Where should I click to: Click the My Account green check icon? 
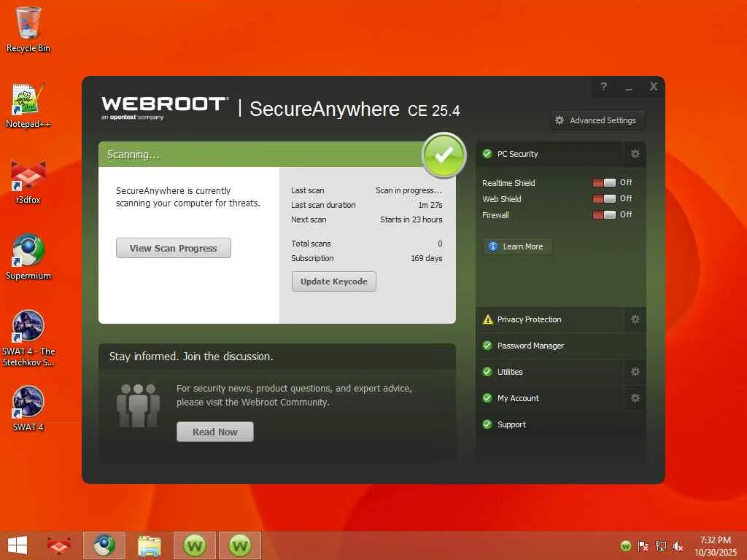[x=487, y=398]
